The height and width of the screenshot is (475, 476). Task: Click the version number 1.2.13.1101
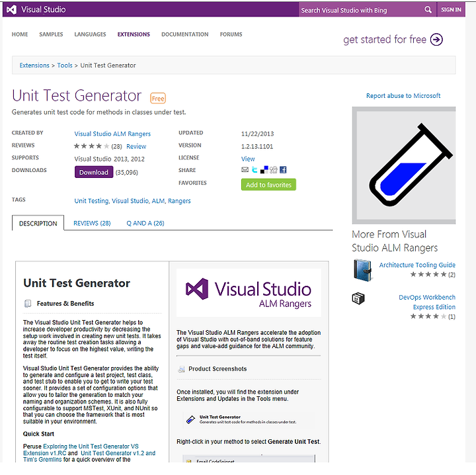[x=257, y=146]
